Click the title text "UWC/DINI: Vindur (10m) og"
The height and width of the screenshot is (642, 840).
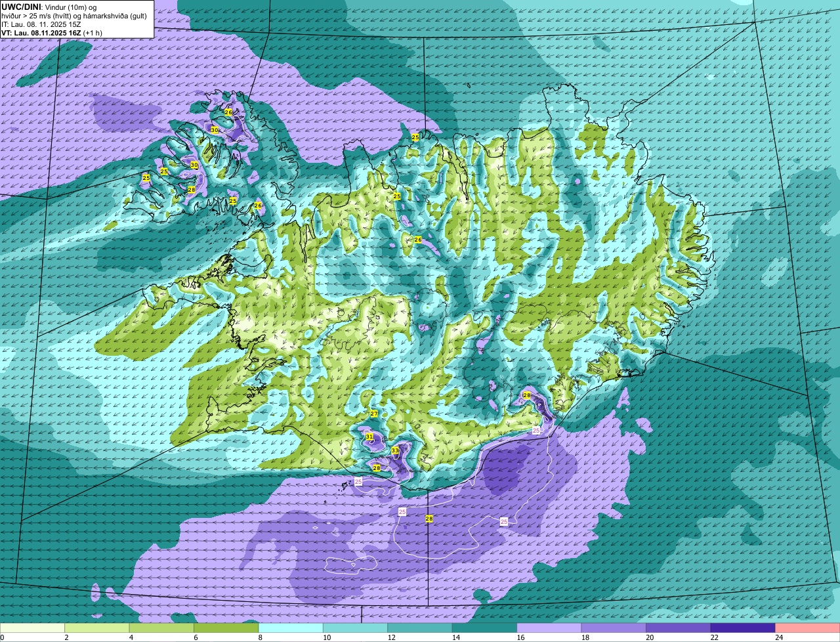click(x=49, y=7)
